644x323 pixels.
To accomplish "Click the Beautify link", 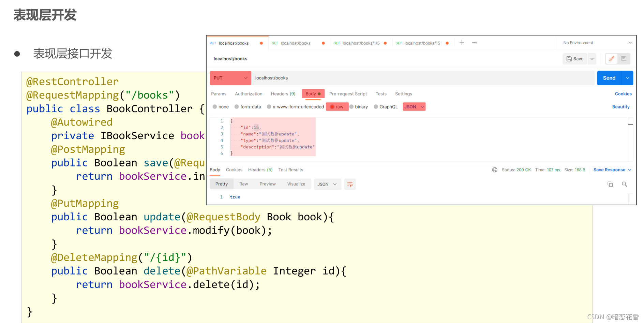I will pyautogui.click(x=621, y=107).
